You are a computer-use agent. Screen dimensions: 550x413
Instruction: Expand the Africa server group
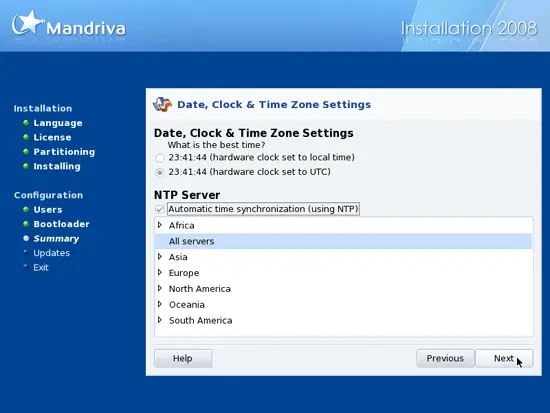point(160,225)
